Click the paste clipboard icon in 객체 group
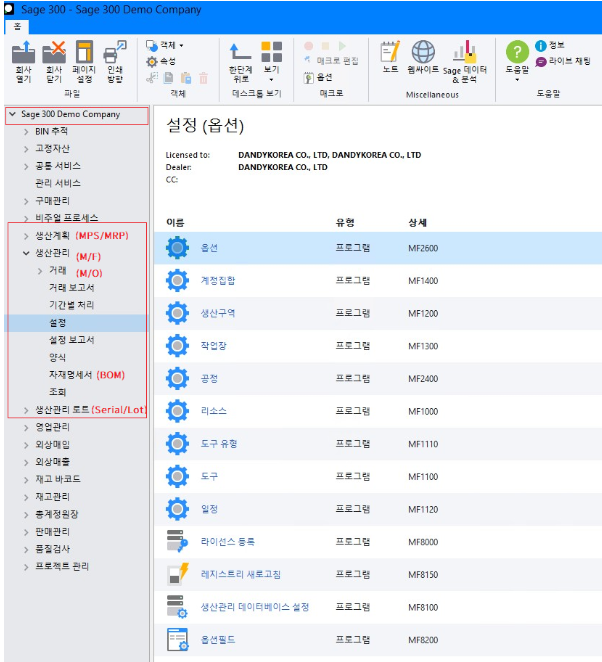This screenshot has height=662, width=602. coord(186,78)
